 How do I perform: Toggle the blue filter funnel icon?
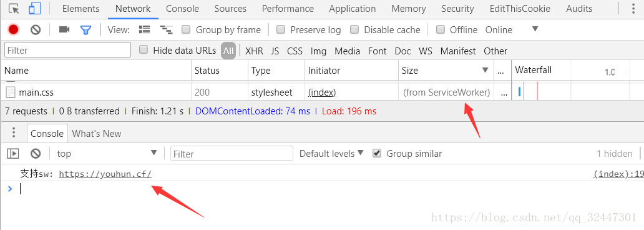(x=85, y=30)
